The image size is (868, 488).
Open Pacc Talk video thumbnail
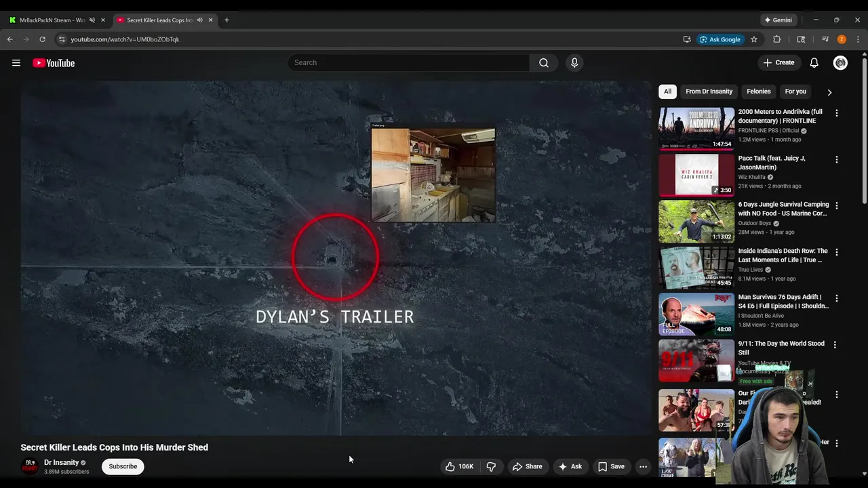click(x=696, y=174)
